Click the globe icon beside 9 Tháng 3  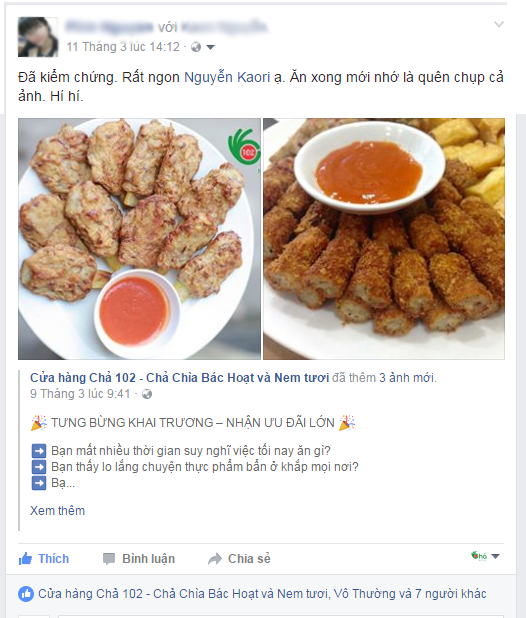click(147, 394)
